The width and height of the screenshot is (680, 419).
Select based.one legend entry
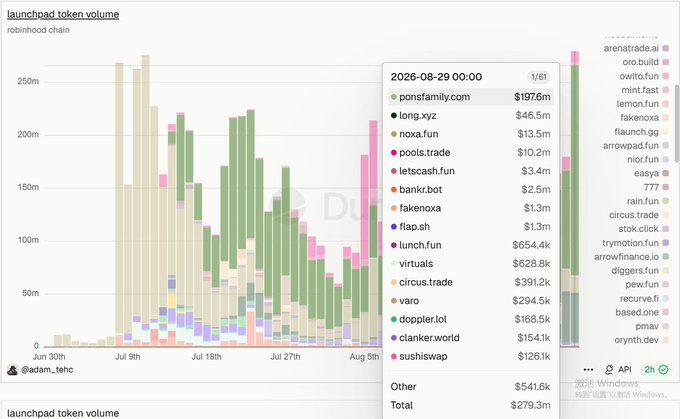[x=642, y=312]
